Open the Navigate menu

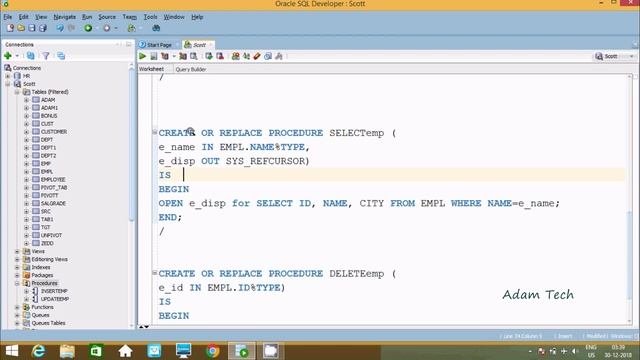pos(64,17)
